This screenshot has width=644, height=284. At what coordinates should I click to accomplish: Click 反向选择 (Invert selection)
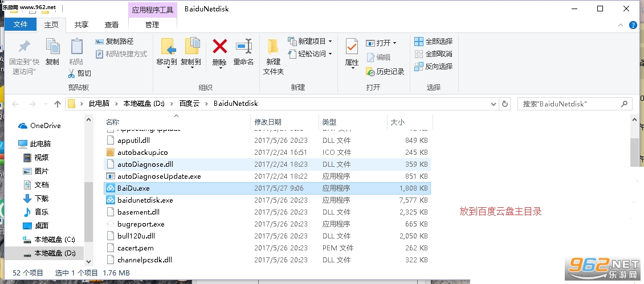tap(434, 66)
